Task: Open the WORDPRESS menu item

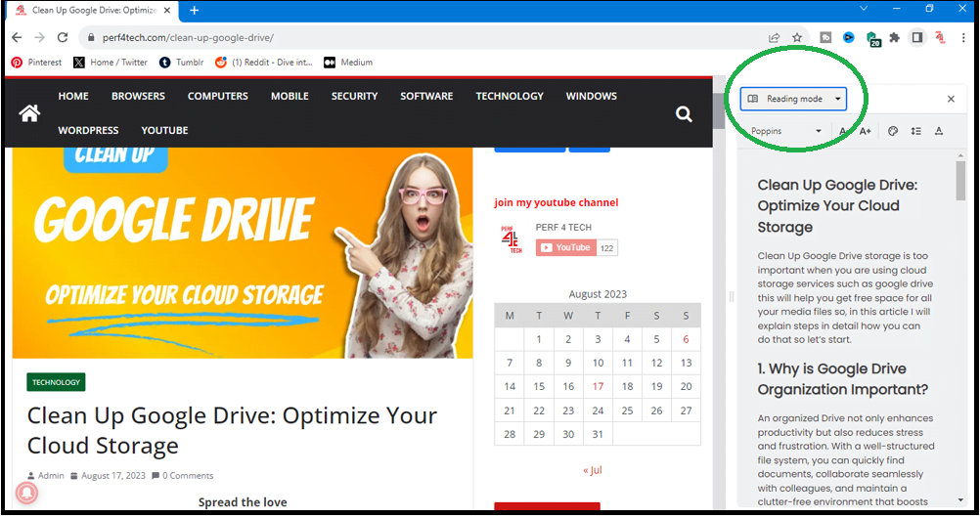Action: pyautogui.click(x=88, y=131)
